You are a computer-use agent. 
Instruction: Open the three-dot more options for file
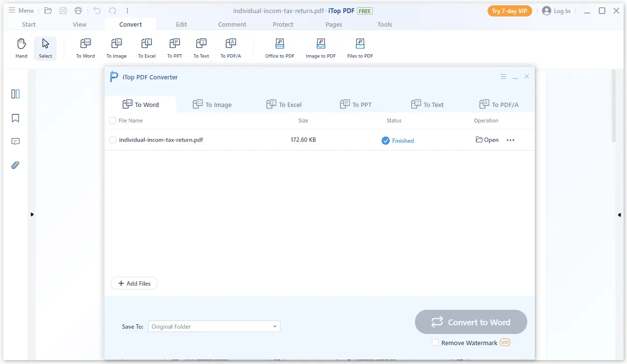510,140
